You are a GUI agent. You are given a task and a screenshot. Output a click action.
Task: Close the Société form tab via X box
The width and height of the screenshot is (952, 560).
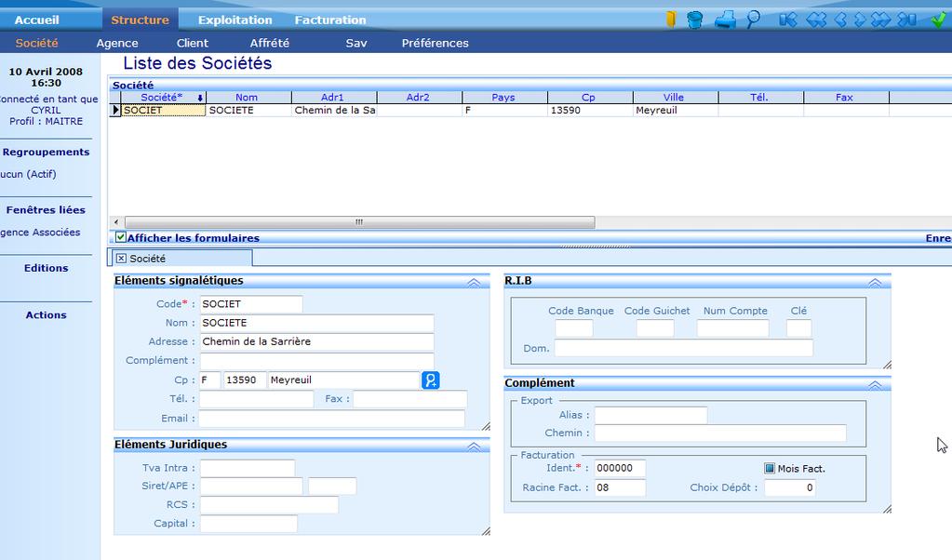121,259
